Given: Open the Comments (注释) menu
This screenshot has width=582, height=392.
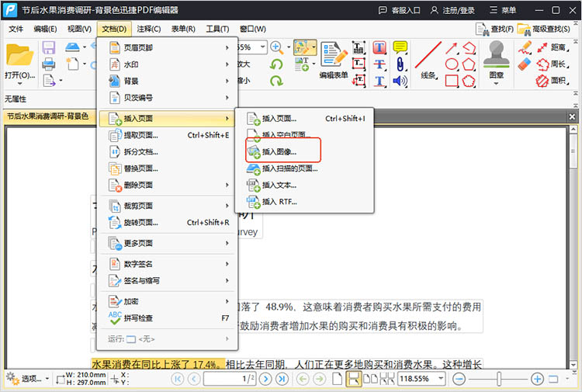Looking at the screenshot, I should point(148,29).
